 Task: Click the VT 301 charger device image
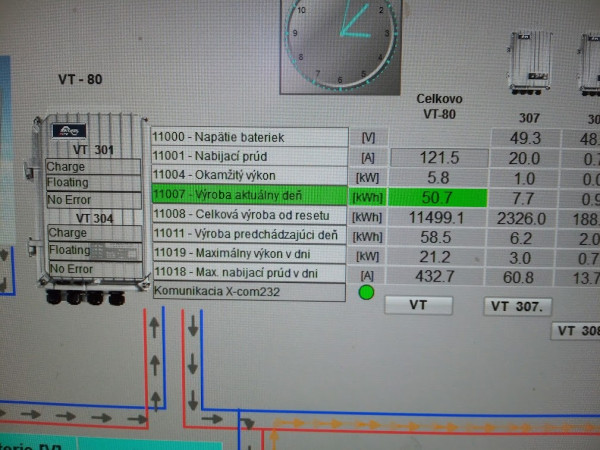[90, 209]
